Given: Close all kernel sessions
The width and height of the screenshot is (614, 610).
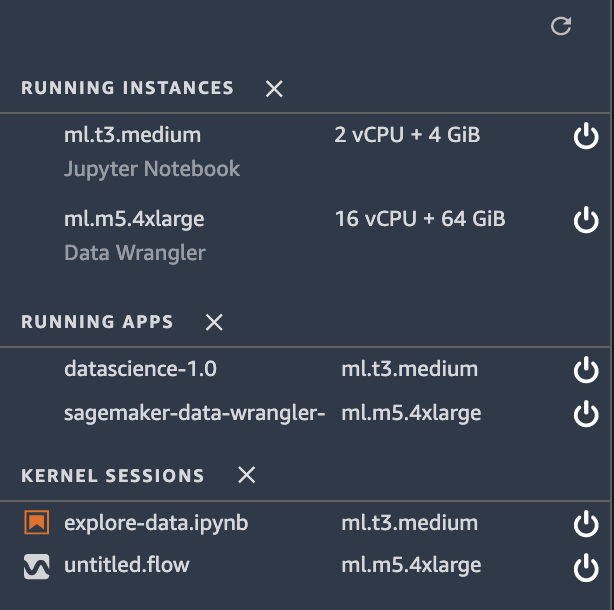Looking at the screenshot, I should pyautogui.click(x=247, y=475).
